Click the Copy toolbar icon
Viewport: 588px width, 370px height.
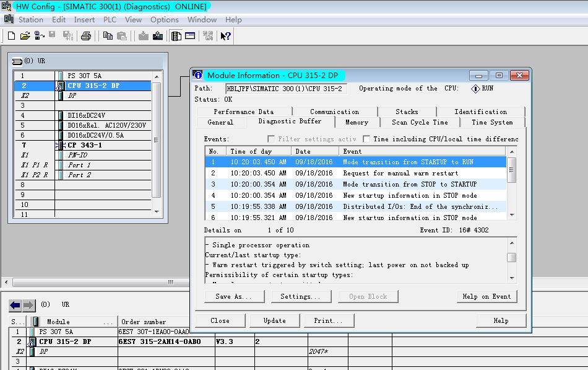108,36
